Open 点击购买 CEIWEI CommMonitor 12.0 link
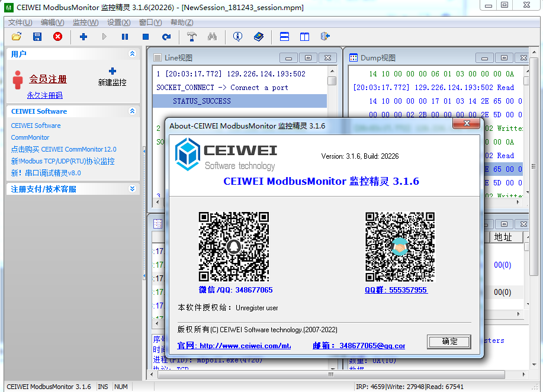Screen dimensions: 543x392 click(64, 149)
